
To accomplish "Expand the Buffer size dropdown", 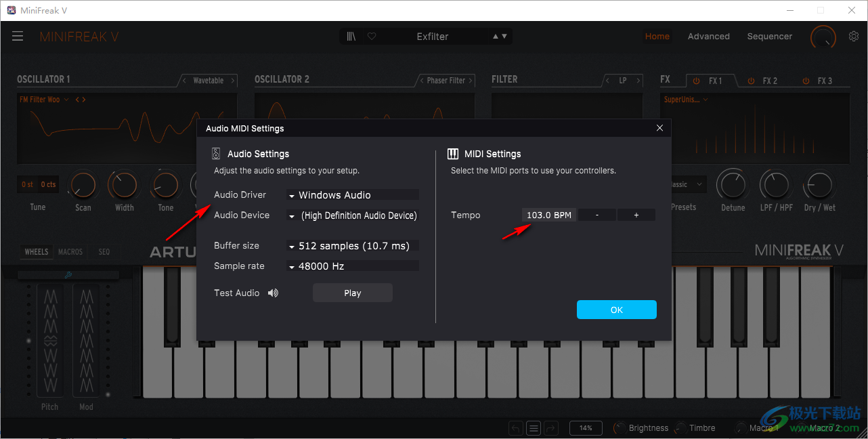I will click(x=352, y=246).
